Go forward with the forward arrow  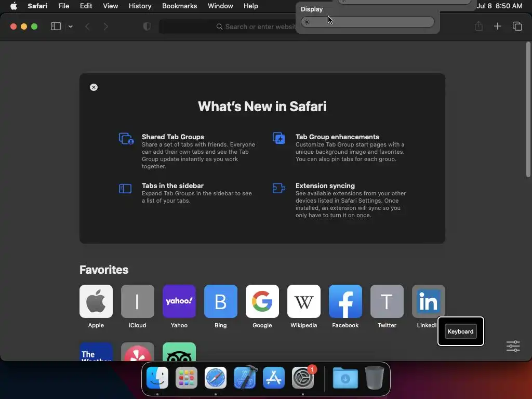tap(105, 26)
